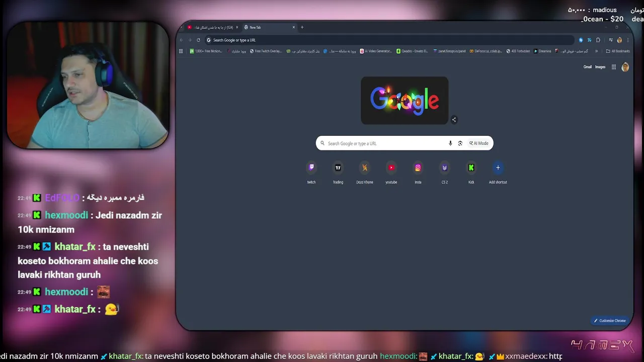Image resolution: width=644 pixels, height=362 pixels.
Task: Open the Dreamina bookmark
Action: coord(542,51)
